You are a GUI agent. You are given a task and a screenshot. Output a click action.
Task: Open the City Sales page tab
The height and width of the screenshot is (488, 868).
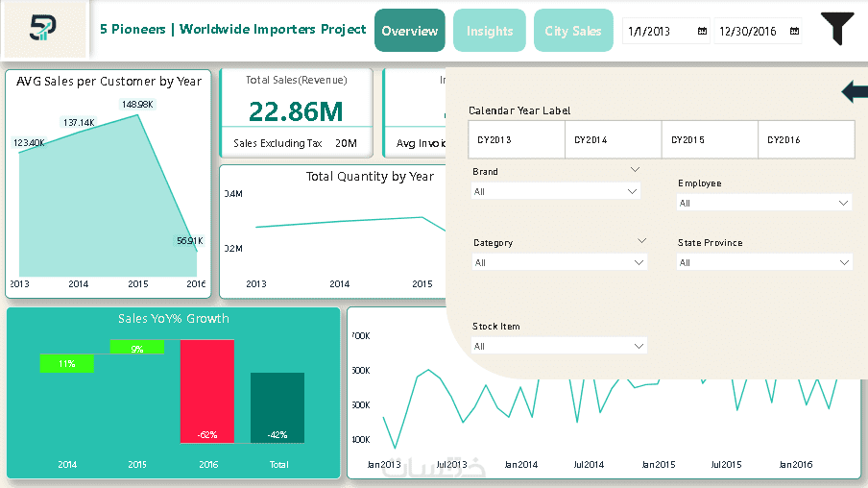[x=573, y=31]
